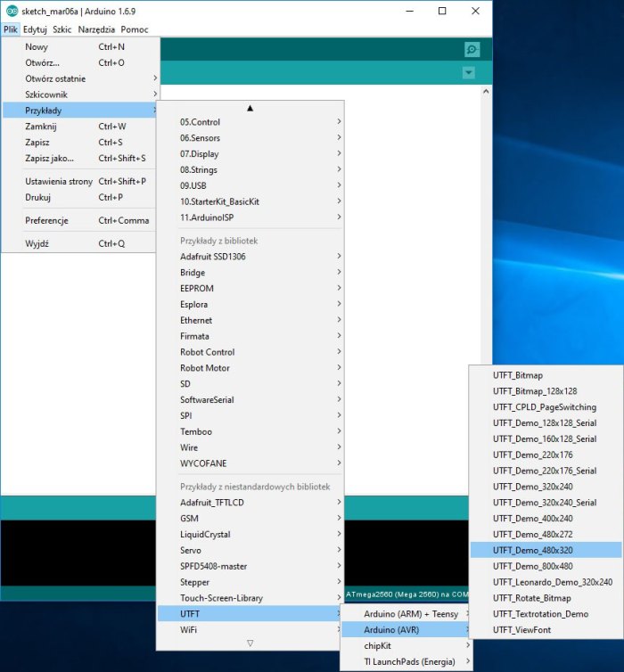Expand the 07.Display examples submenu
Image resolution: width=624 pixels, height=672 pixels.
tap(250, 153)
